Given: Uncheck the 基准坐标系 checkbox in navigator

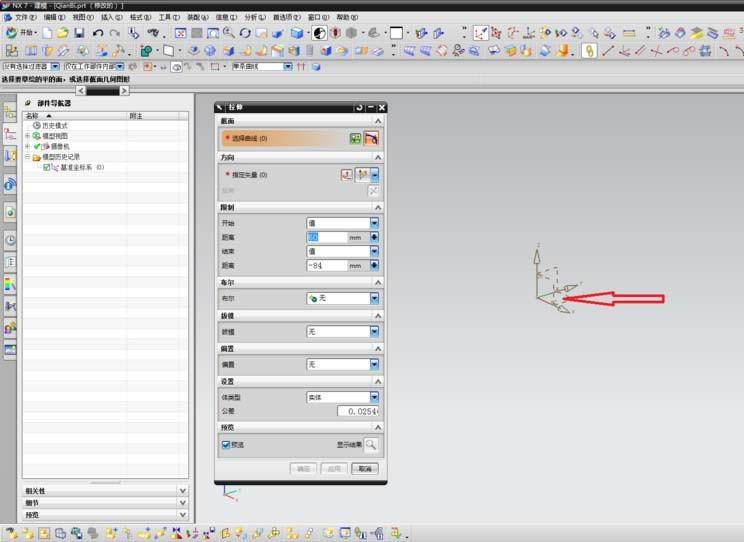Looking at the screenshot, I should (47, 167).
